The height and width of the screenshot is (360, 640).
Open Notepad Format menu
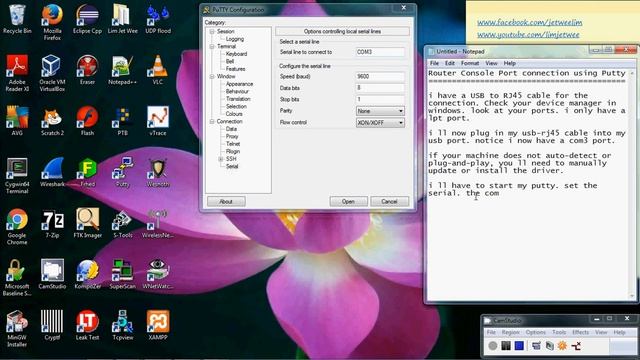click(x=470, y=63)
